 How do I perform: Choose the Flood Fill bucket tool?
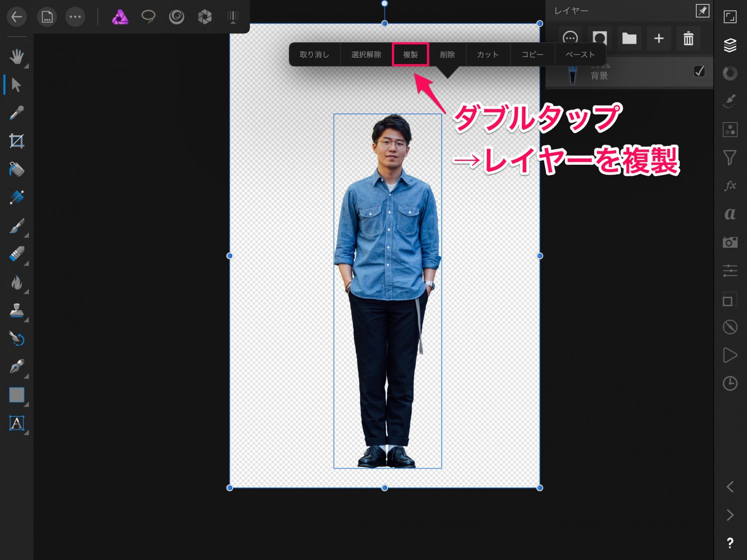click(x=16, y=170)
